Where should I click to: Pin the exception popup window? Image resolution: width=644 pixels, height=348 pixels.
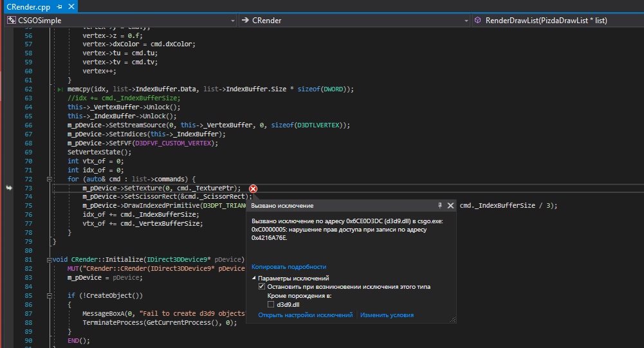click(x=440, y=205)
